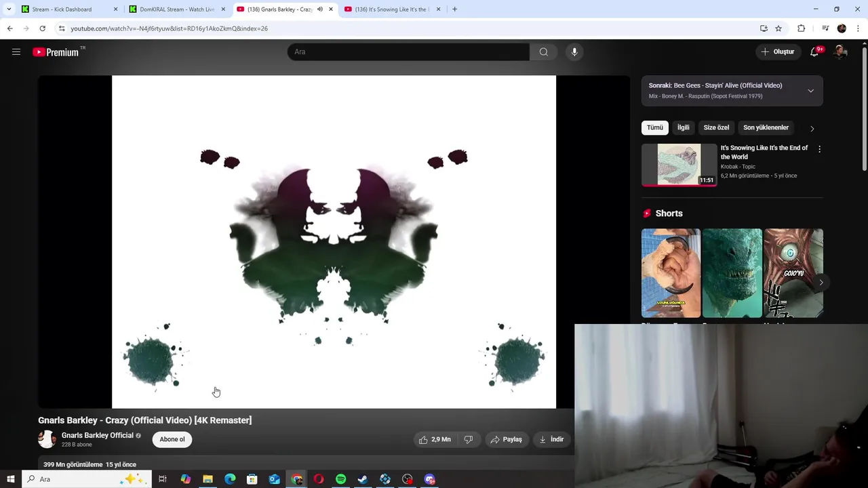Screen dimensions: 868x488
Task: Open Windows Start menu
Action: pyautogui.click(x=11, y=479)
